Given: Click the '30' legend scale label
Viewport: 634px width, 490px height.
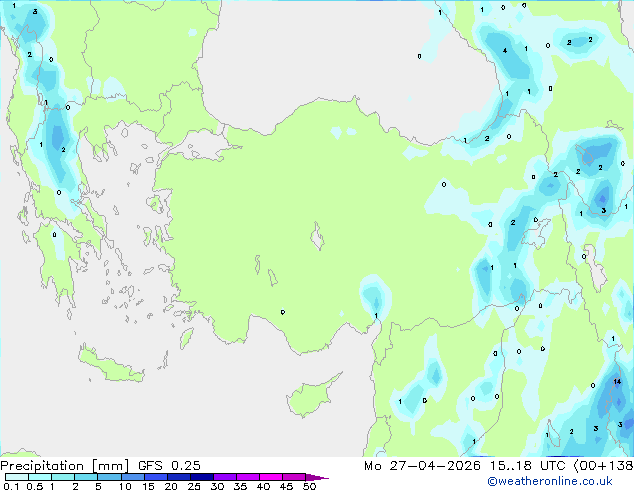Looking at the screenshot, I should (217, 486).
